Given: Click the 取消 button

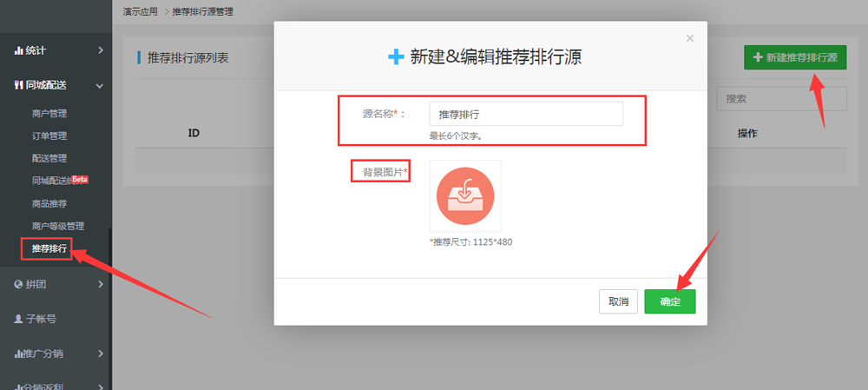Looking at the screenshot, I should click(618, 301).
